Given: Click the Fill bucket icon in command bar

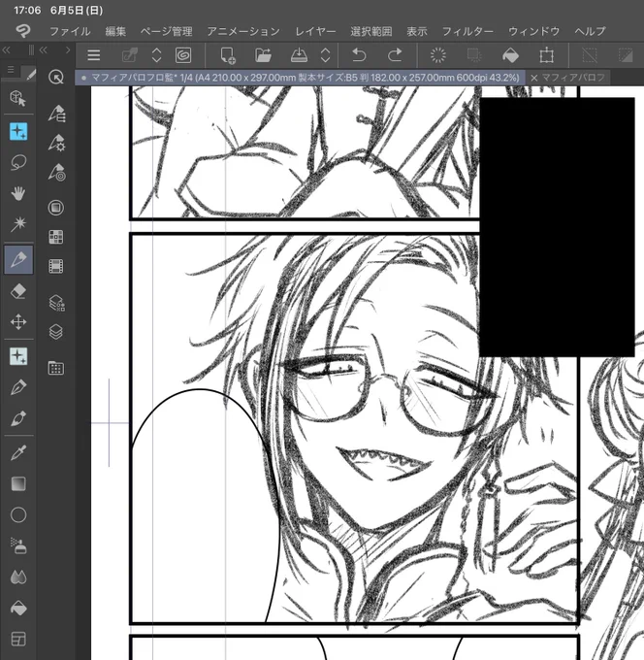Looking at the screenshot, I should pyautogui.click(x=510, y=55).
